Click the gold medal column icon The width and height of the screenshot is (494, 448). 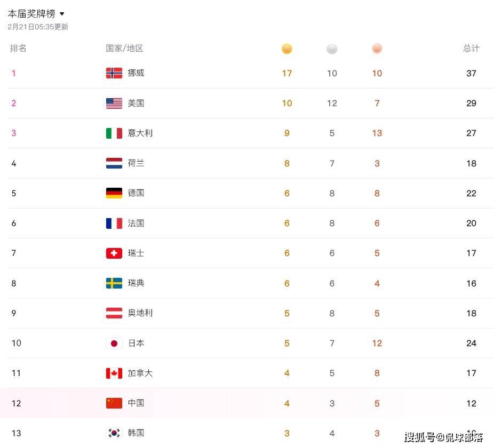[287, 49]
